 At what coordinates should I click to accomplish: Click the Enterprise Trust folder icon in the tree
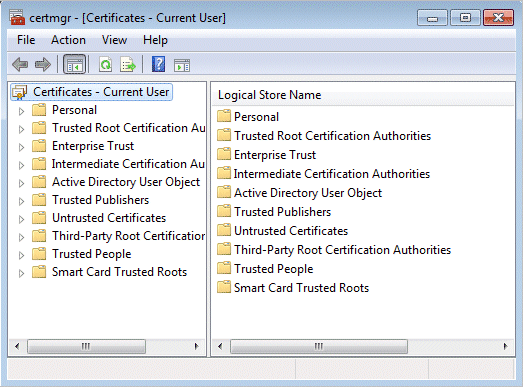coord(39,145)
